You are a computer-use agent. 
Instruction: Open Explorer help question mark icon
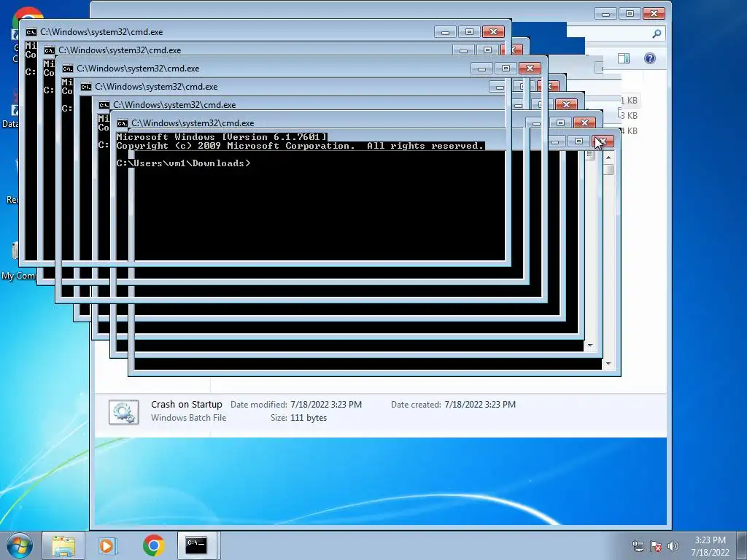click(650, 58)
